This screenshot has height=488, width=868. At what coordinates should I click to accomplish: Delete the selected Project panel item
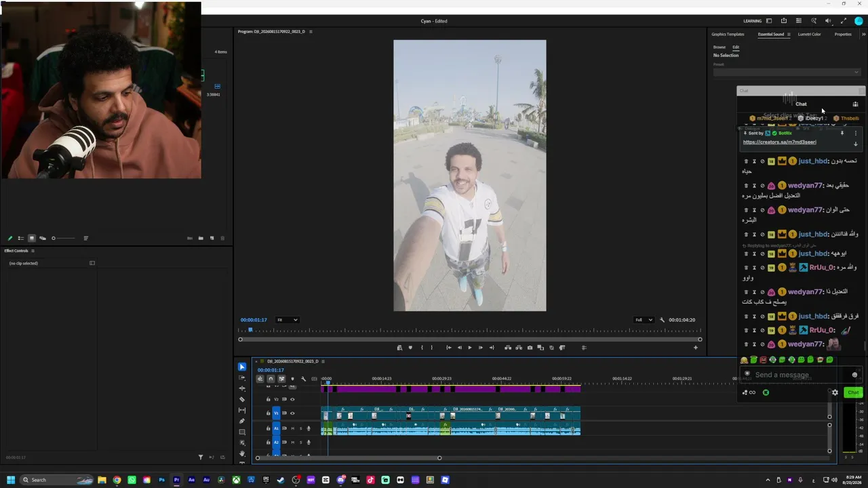[x=222, y=239]
